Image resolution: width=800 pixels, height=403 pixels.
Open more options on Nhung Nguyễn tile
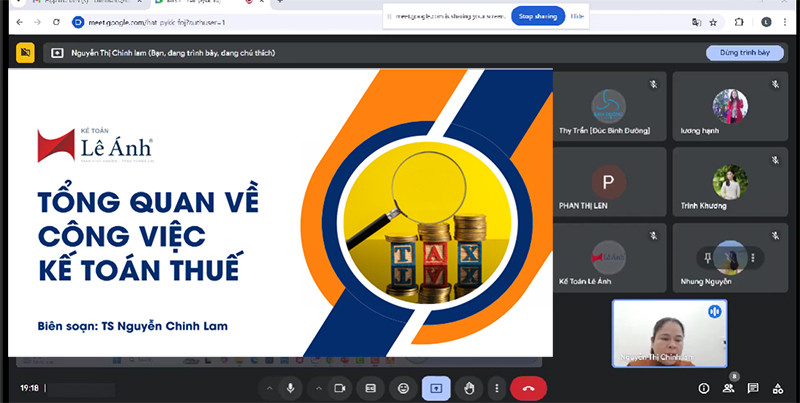(x=752, y=257)
